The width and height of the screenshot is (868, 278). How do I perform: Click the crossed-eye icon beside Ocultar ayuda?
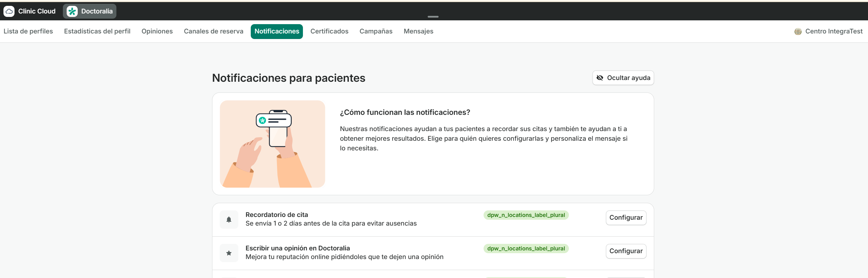600,78
